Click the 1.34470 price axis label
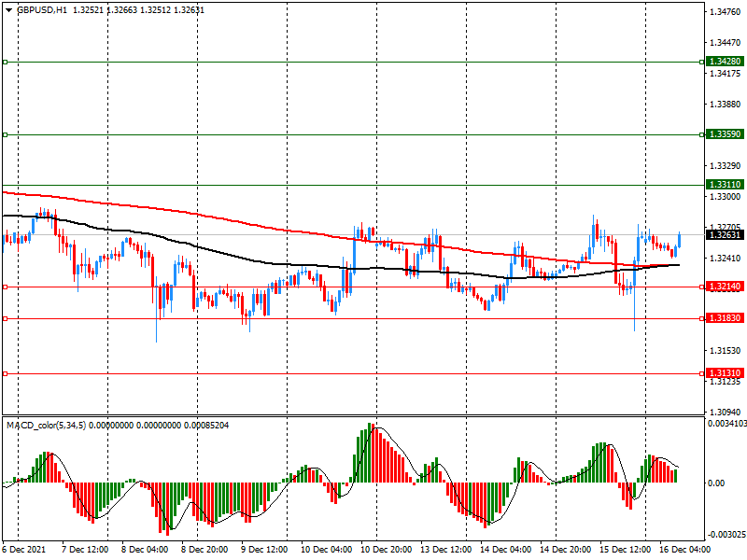The width and height of the screenshot is (747, 560). pyautogui.click(x=726, y=43)
